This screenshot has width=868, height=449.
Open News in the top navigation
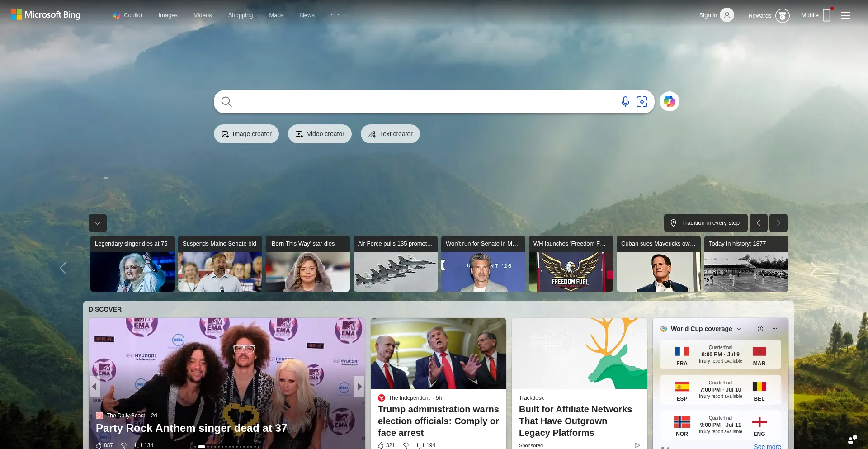point(307,15)
